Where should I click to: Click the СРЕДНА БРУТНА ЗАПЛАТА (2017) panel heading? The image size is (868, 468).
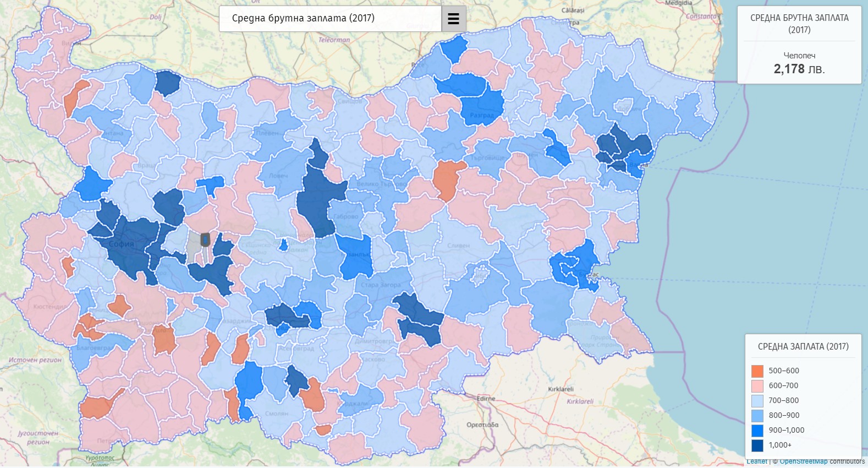(x=799, y=24)
